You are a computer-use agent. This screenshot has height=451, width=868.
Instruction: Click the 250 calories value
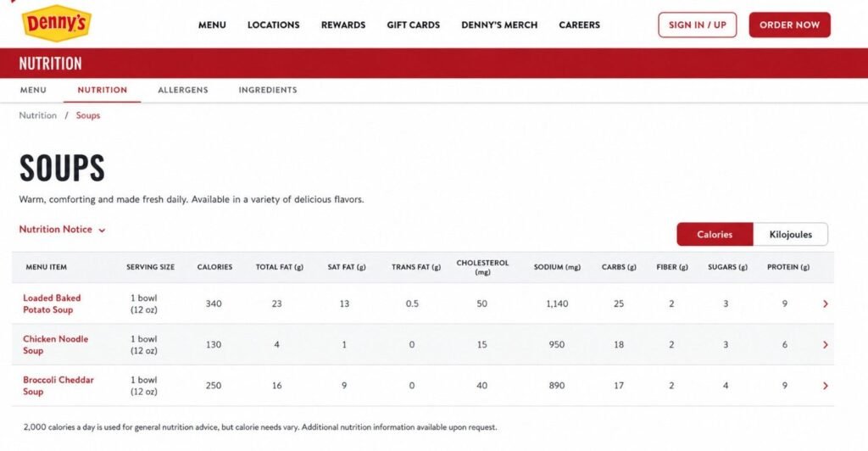click(x=214, y=386)
